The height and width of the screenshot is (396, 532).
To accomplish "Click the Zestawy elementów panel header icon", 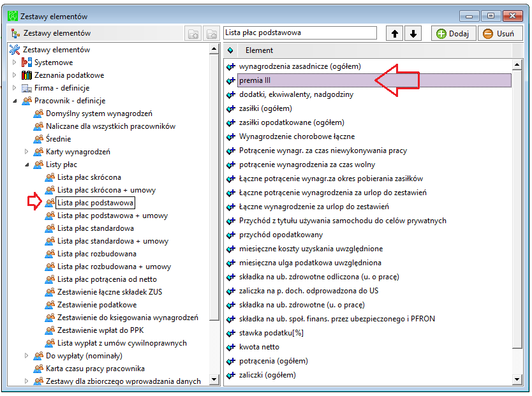I will pos(15,33).
